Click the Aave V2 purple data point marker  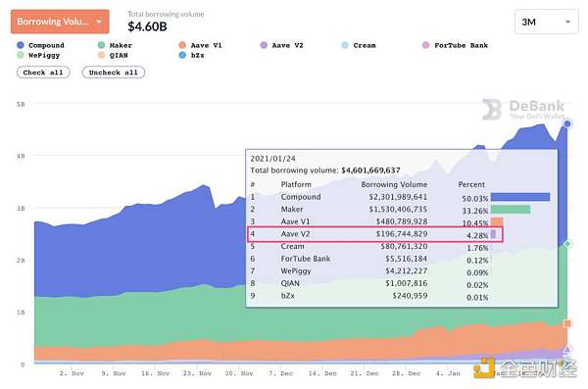[x=567, y=349]
